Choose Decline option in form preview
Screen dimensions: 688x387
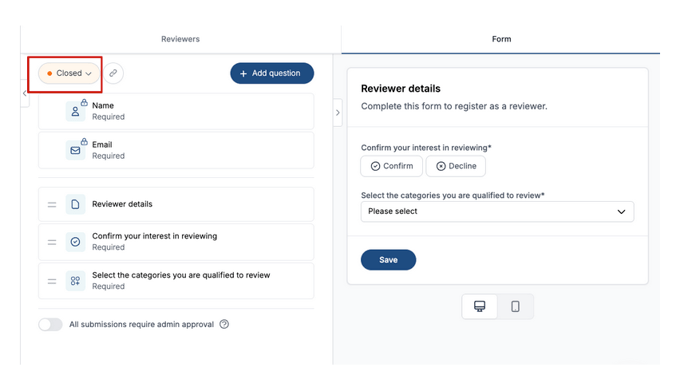[x=456, y=166]
